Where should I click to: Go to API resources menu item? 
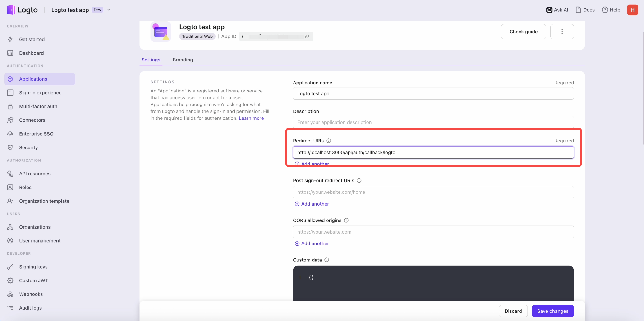pyautogui.click(x=40, y=174)
